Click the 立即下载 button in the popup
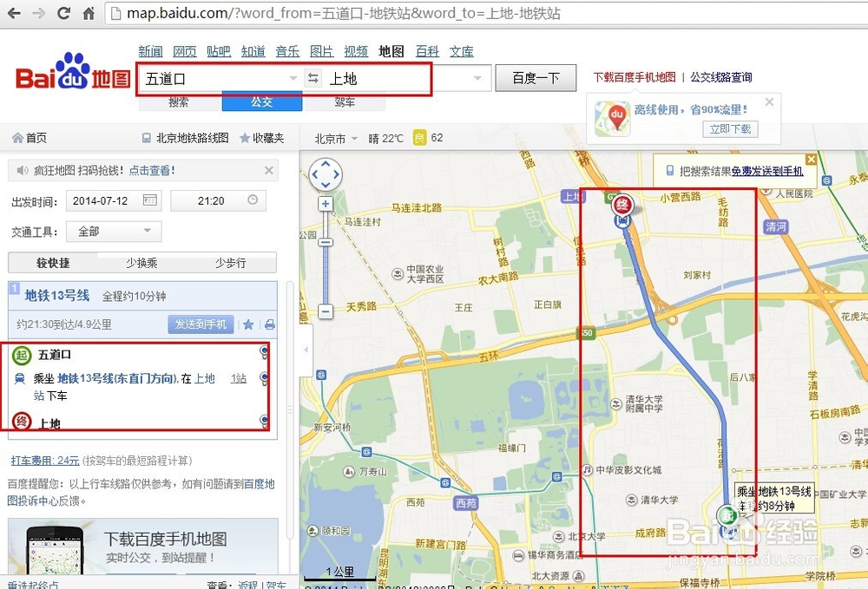The width and height of the screenshot is (868, 589). coord(730,129)
